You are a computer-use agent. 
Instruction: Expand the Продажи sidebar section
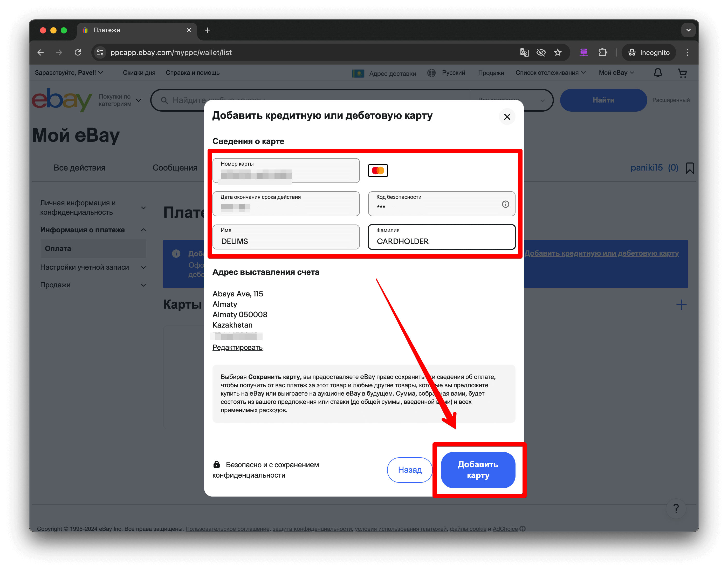point(93,285)
